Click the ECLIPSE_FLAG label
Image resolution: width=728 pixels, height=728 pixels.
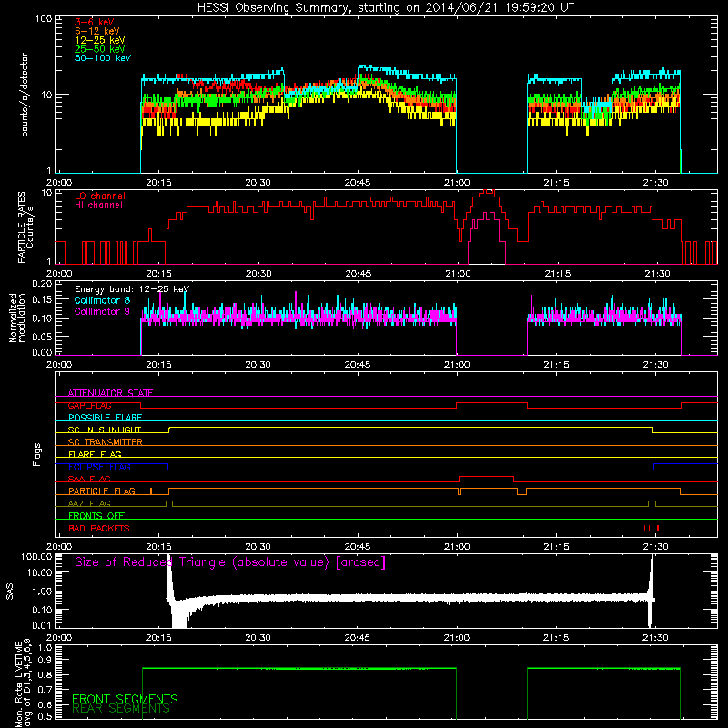pos(99,467)
